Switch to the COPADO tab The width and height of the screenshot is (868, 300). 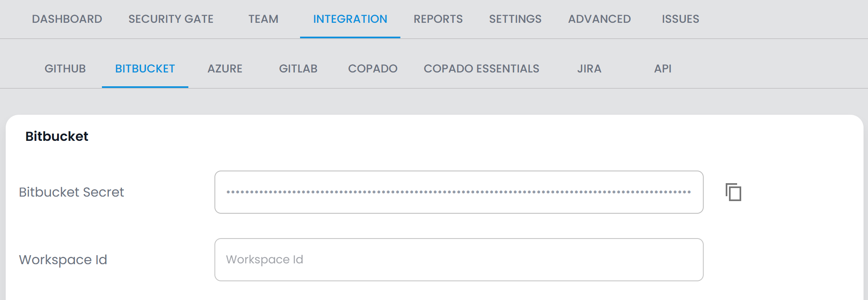(x=372, y=68)
